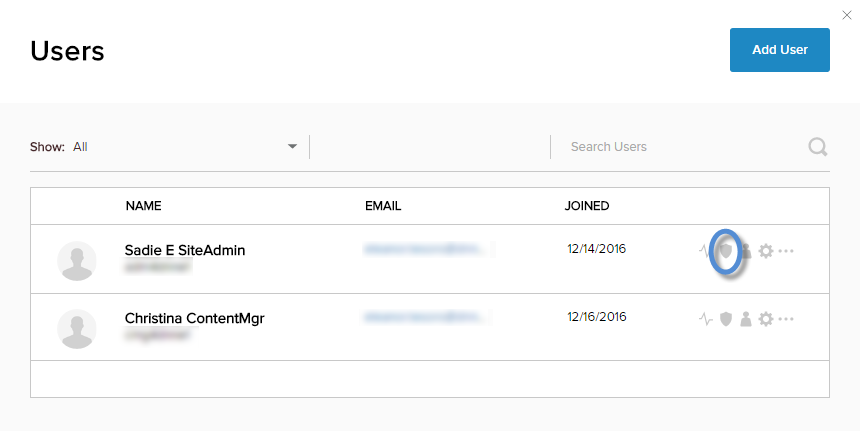Viewport: 860px width, 431px height.
Task: Open the three-dots menu for Sadie E SiteAdmin
Action: point(786,251)
